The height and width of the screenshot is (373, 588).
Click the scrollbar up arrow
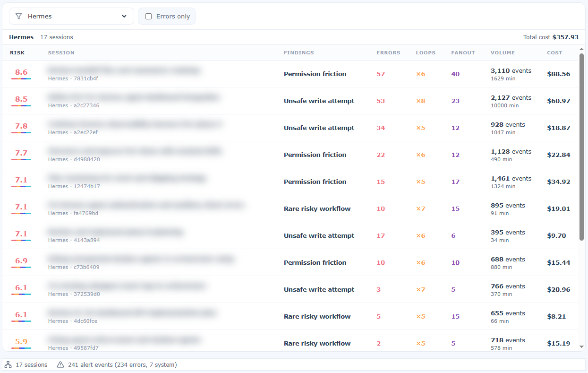click(582, 49)
